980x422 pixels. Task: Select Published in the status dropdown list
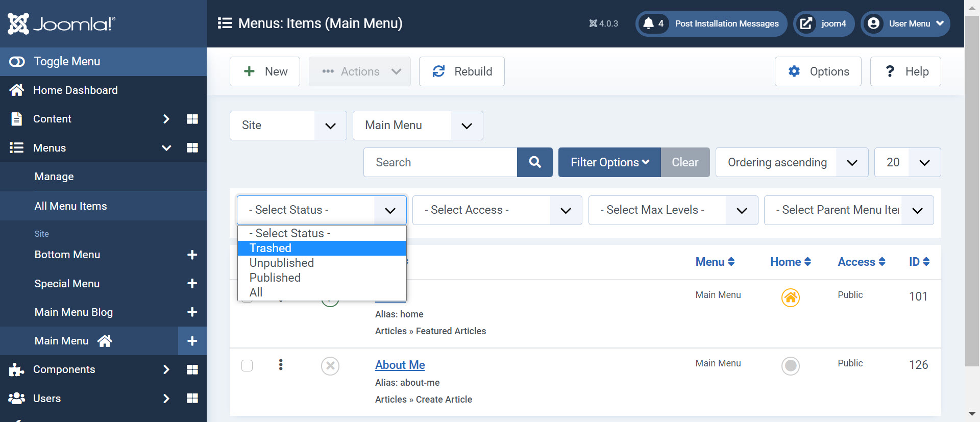(275, 278)
